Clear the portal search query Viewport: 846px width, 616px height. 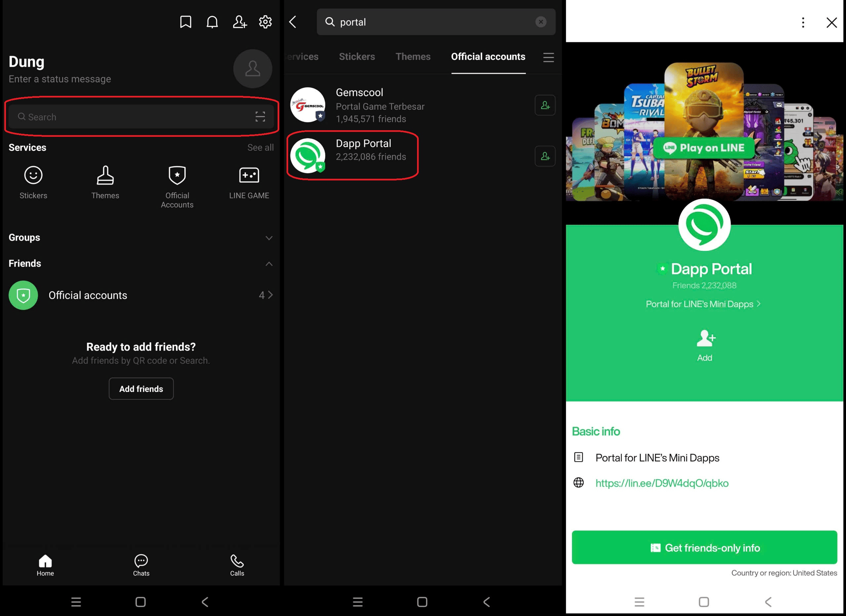click(541, 21)
